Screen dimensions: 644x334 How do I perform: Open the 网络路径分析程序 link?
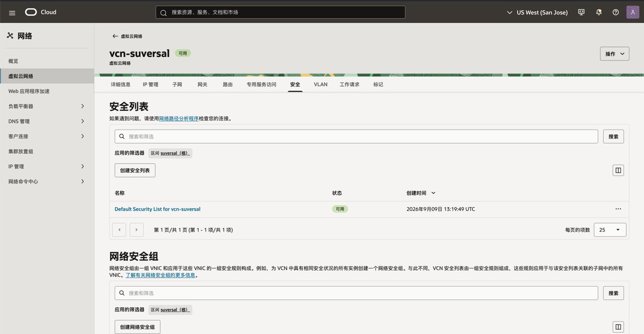179,118
